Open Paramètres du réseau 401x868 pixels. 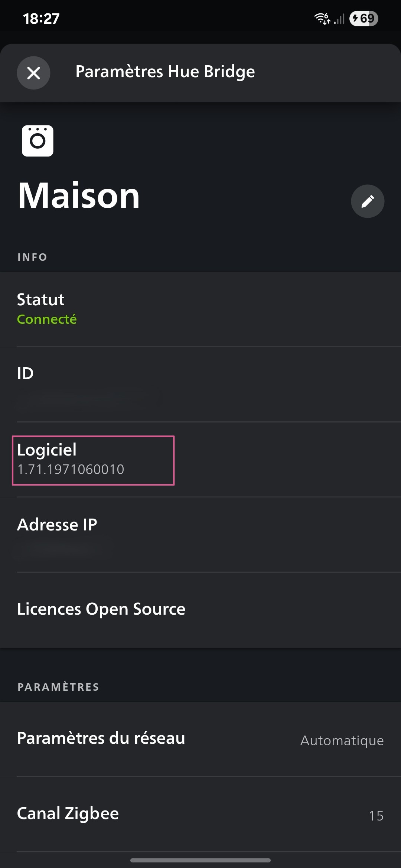point(200,739)
